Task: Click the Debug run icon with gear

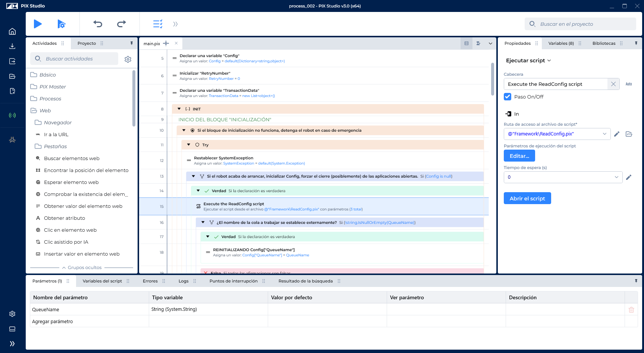Action: click(62, 24)
